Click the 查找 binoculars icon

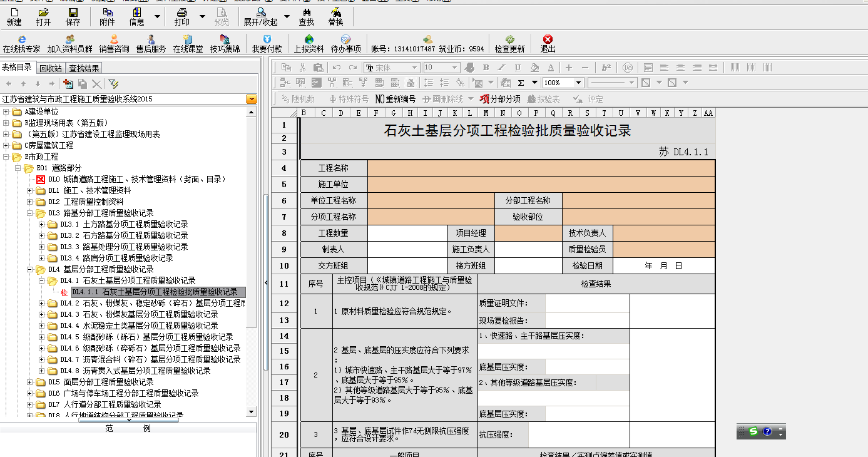click(x=306, y=16)
